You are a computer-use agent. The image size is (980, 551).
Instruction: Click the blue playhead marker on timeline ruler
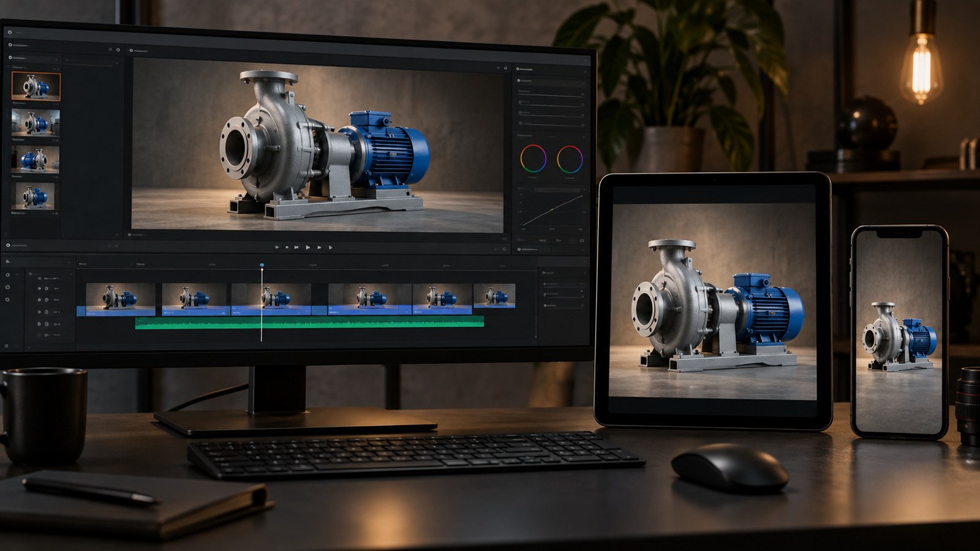point(262,266)
